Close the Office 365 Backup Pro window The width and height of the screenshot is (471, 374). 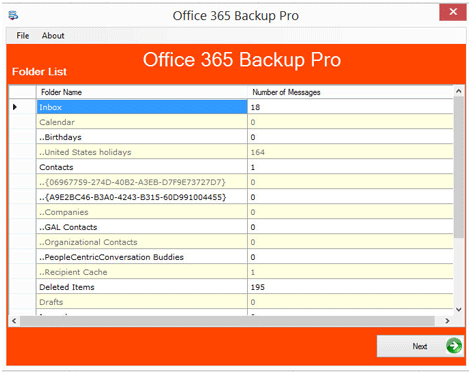453,12
